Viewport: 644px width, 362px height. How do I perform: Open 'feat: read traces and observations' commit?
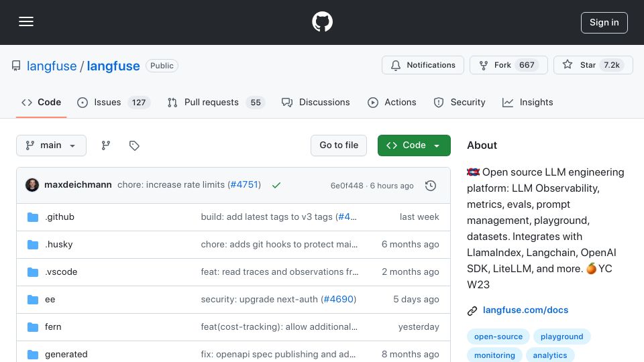pos(280,271)
